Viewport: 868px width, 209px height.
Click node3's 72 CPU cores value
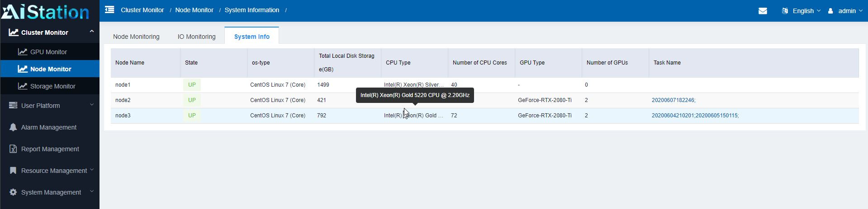point(454,116)
